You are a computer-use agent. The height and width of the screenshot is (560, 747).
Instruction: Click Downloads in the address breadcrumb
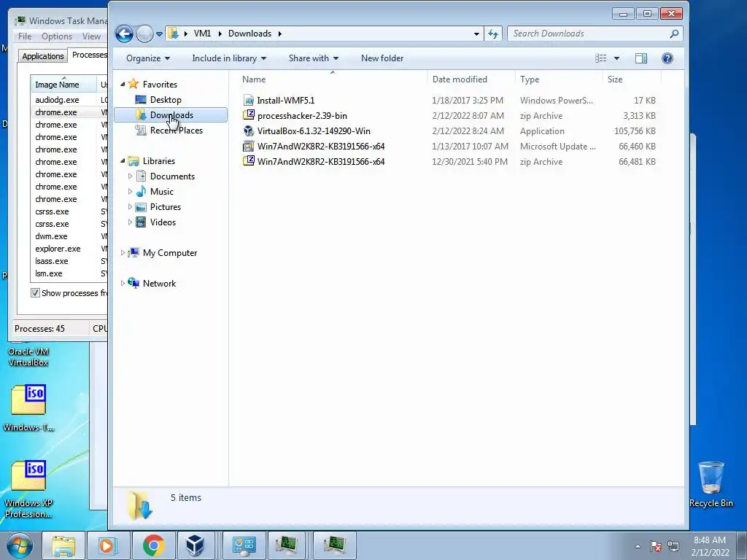249,34
